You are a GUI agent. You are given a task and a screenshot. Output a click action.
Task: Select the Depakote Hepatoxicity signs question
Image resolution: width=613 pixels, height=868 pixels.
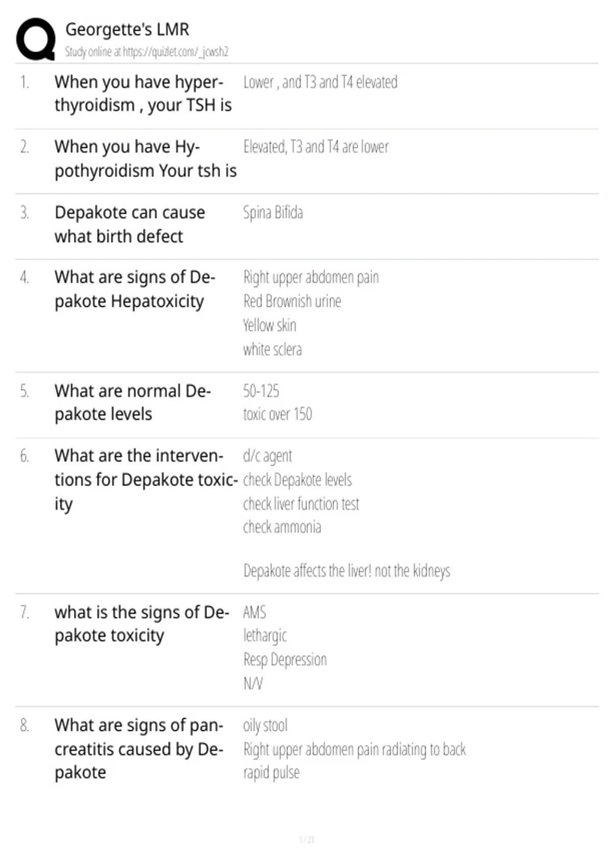(135, 289)
